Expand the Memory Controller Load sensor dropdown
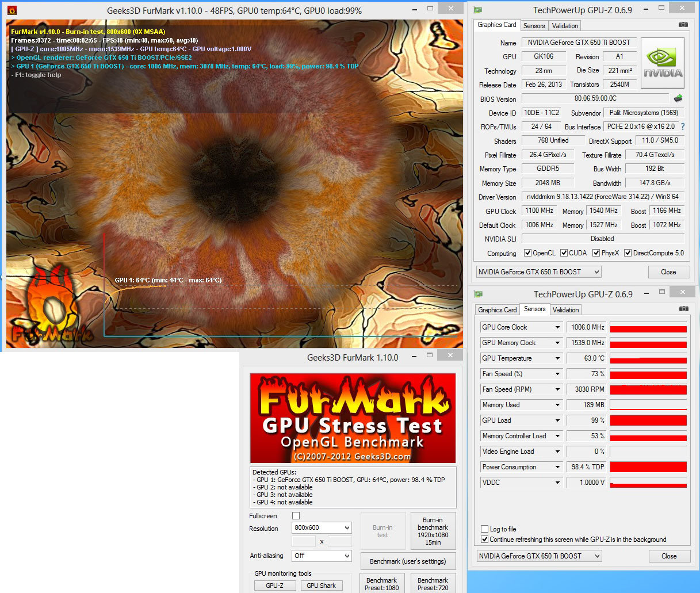The width and height of the screenshot is (700, 593). [x=557, y=436]
